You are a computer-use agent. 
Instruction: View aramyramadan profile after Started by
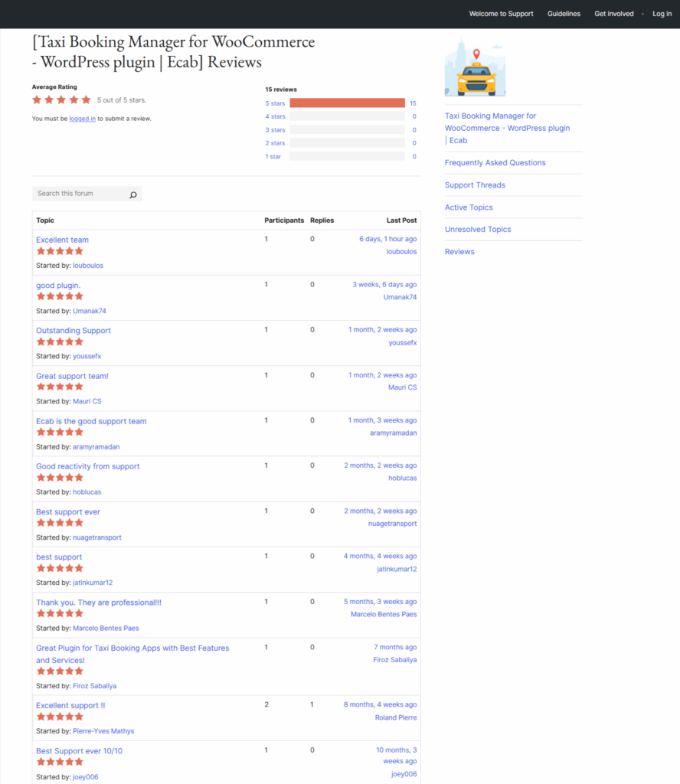click(x=96, y=447)
